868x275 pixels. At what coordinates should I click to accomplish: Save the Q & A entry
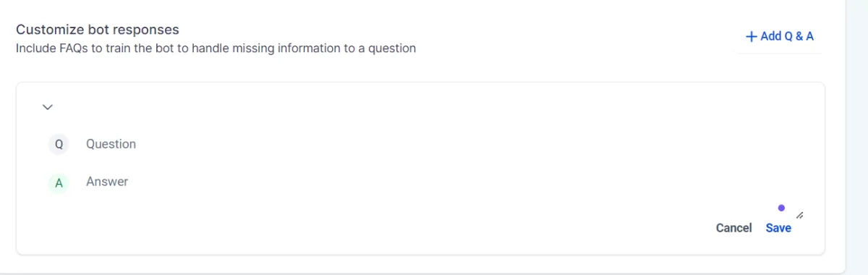(778, 228)
